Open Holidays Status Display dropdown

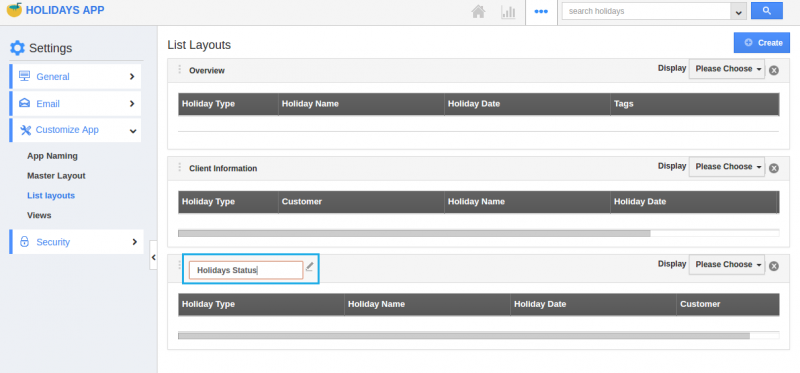727,265
